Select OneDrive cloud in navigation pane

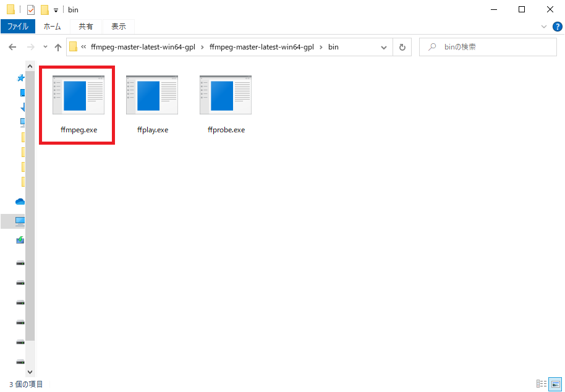click(20, 202)
